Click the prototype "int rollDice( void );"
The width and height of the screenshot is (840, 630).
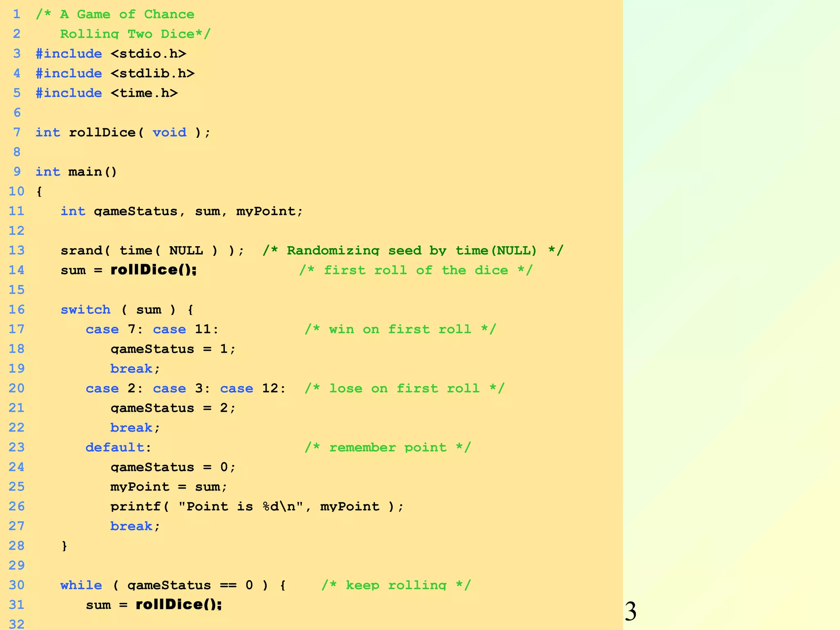pos(123,132)
